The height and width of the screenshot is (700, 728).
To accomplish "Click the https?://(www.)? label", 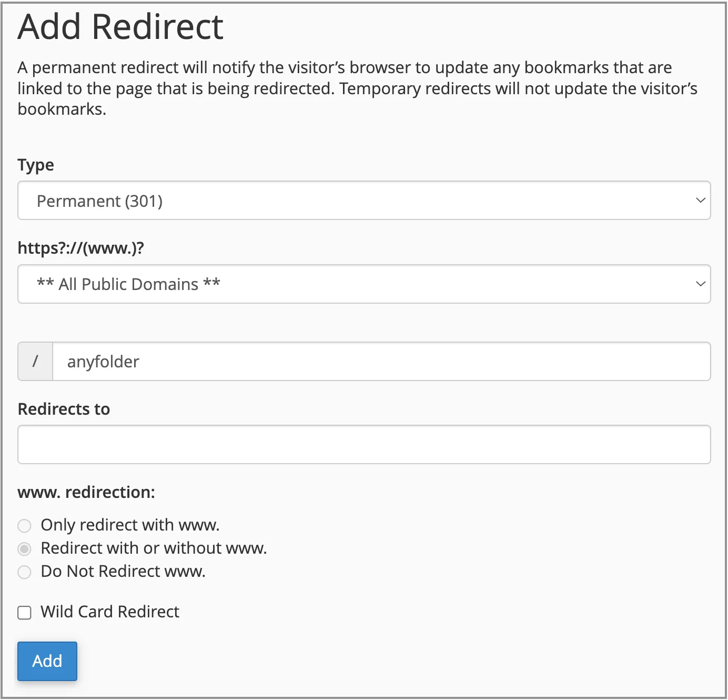I will tap(80, 247).
